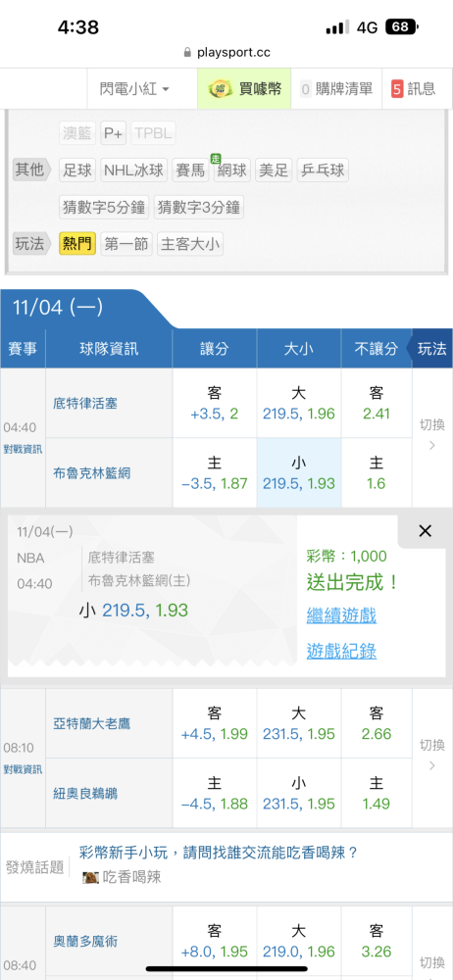453x980 pixels.
Task: Open 對戰資訊 for the 04:40 game
Action: coord(23,449)
